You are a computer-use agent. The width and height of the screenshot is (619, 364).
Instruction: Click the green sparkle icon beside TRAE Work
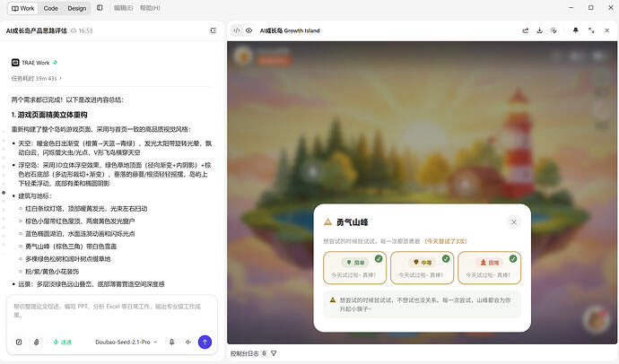click(x=56, y=62)
